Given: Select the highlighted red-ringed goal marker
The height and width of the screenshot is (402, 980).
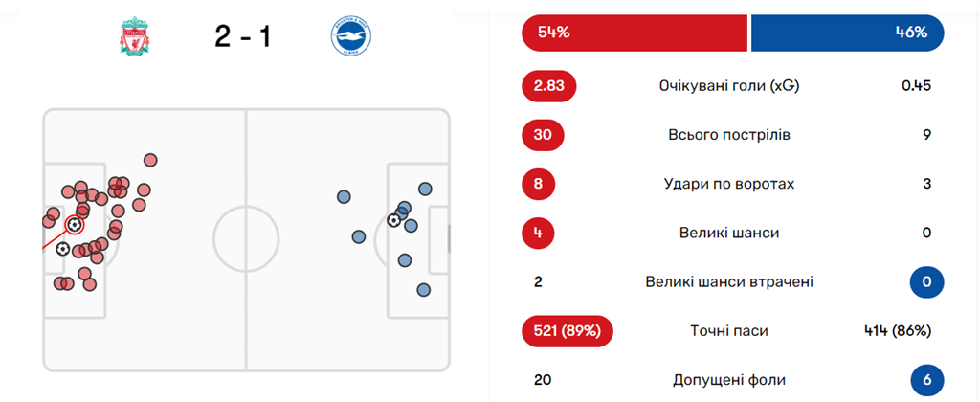Looking at the screenshot, I should (75, 225).
